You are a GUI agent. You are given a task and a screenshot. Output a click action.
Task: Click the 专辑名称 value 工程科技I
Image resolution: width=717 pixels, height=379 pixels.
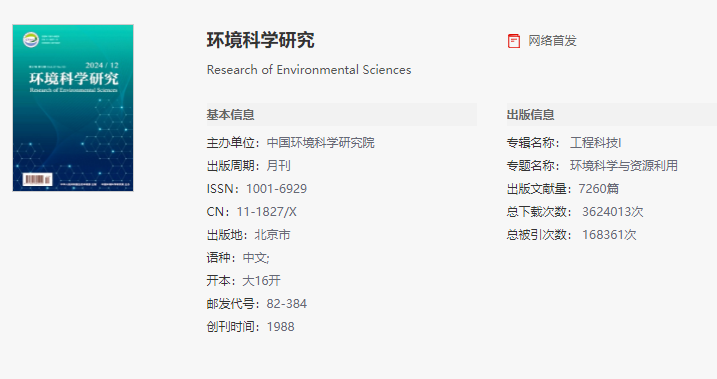coord(595,143)
